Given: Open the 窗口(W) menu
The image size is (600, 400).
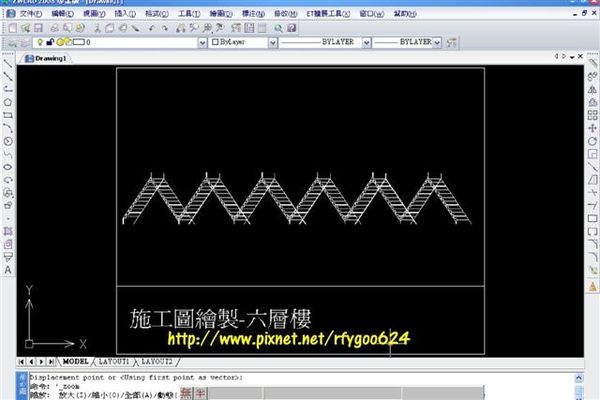Looking at the screenshot, I should coord(372,14).
